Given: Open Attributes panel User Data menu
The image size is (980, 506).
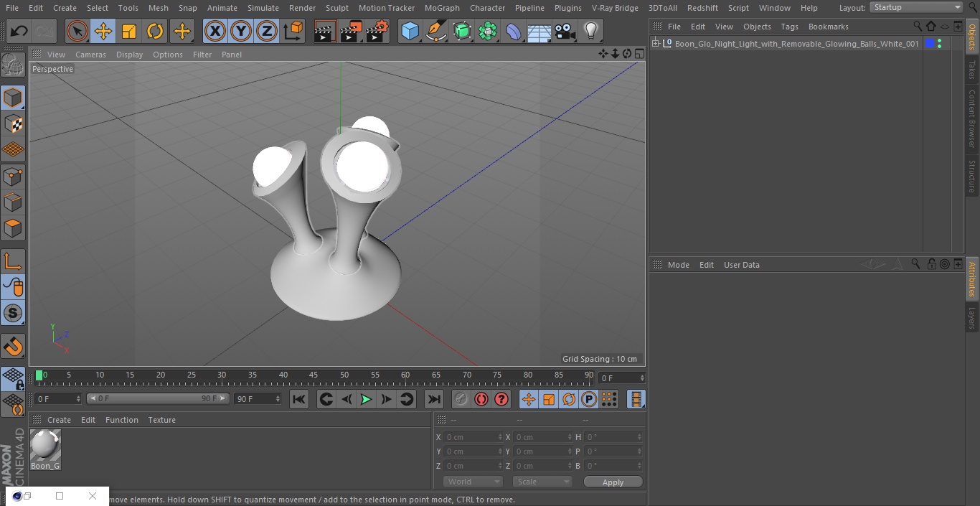Looking at the screenshot, I should tap(741, 265).
